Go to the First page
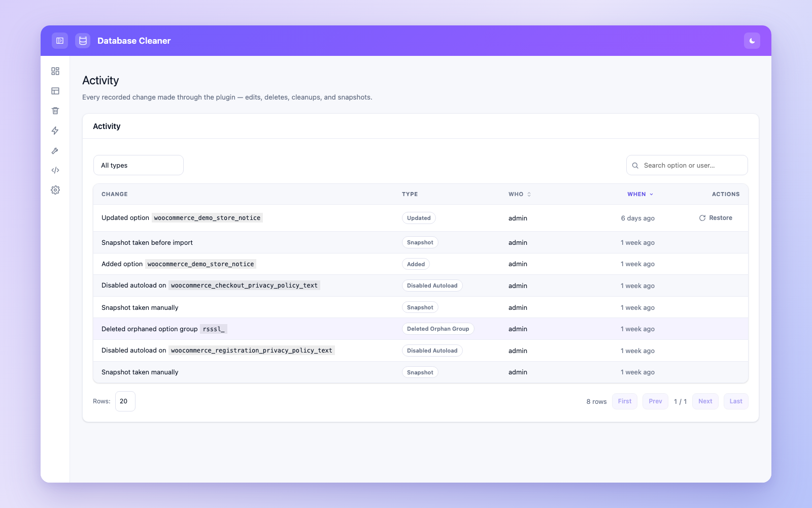 pyautogui.click(x=625, y=401)
